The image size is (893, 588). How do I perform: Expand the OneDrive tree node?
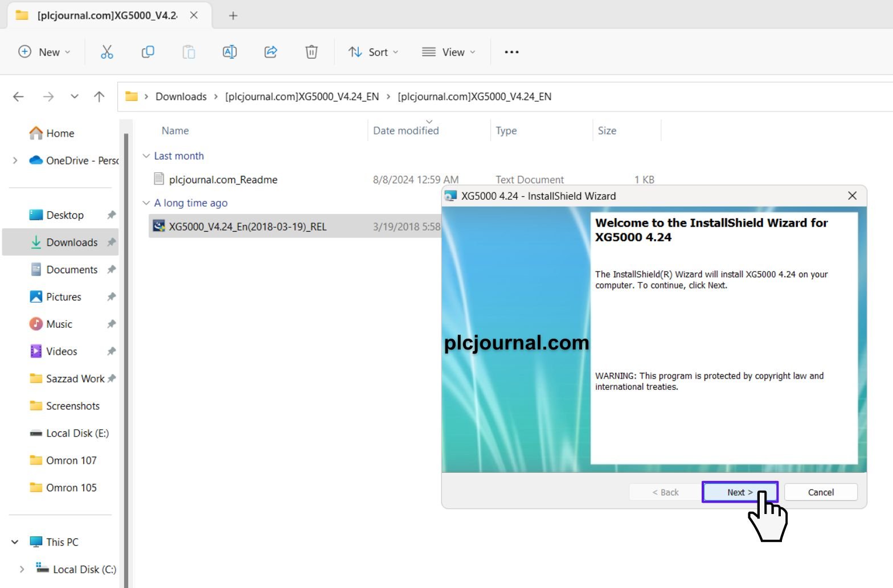click(15, 161)
